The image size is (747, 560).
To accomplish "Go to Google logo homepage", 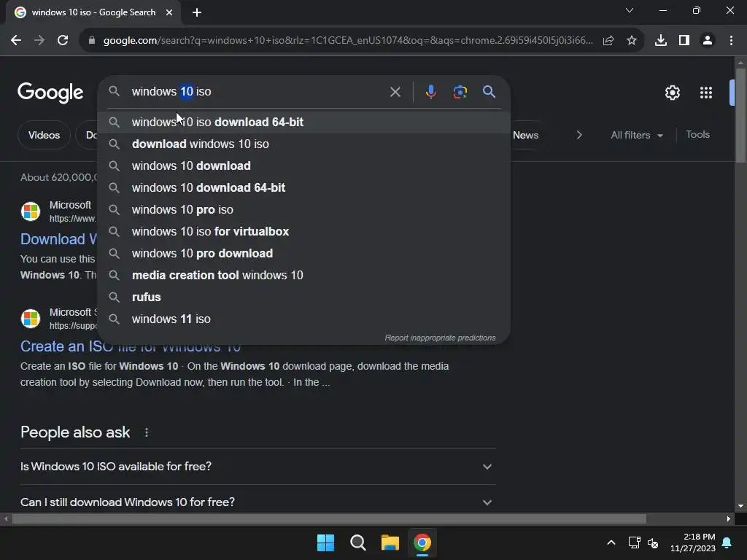I will (50, 93).
